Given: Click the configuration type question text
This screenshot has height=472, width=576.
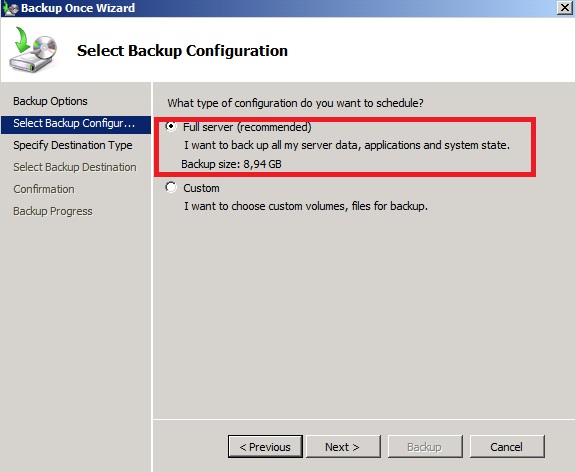Looking at the screenshot, I should coord(295,103).
